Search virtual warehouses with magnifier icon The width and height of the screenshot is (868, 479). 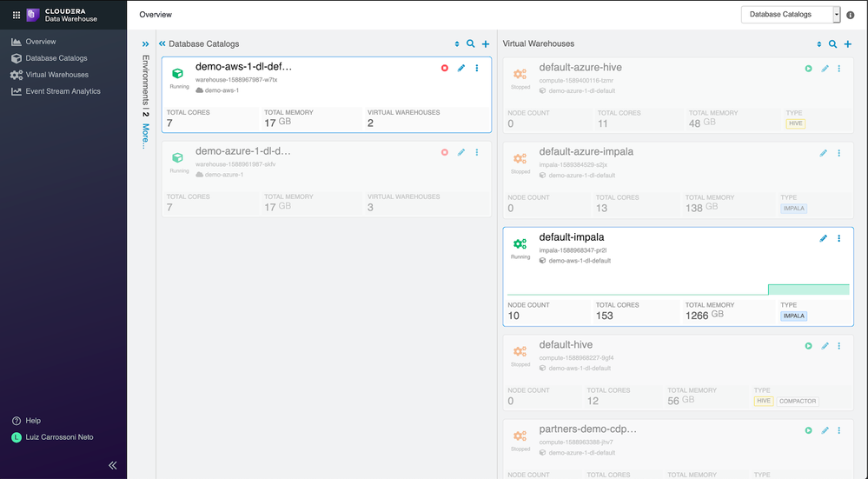coord(832,43)
